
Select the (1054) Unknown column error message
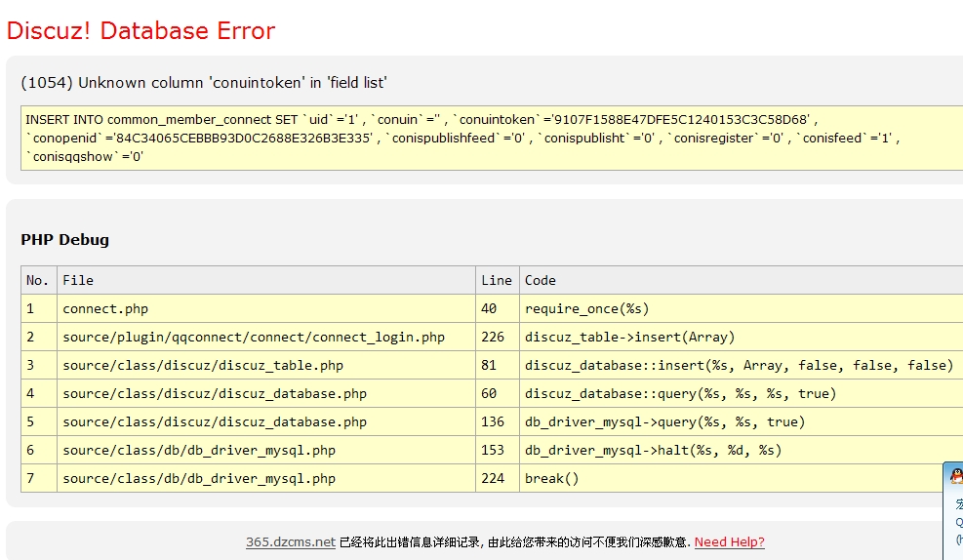203,83
